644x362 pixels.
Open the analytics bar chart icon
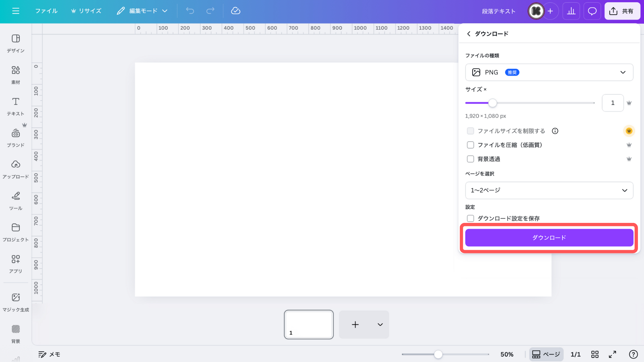click(571, 11)
